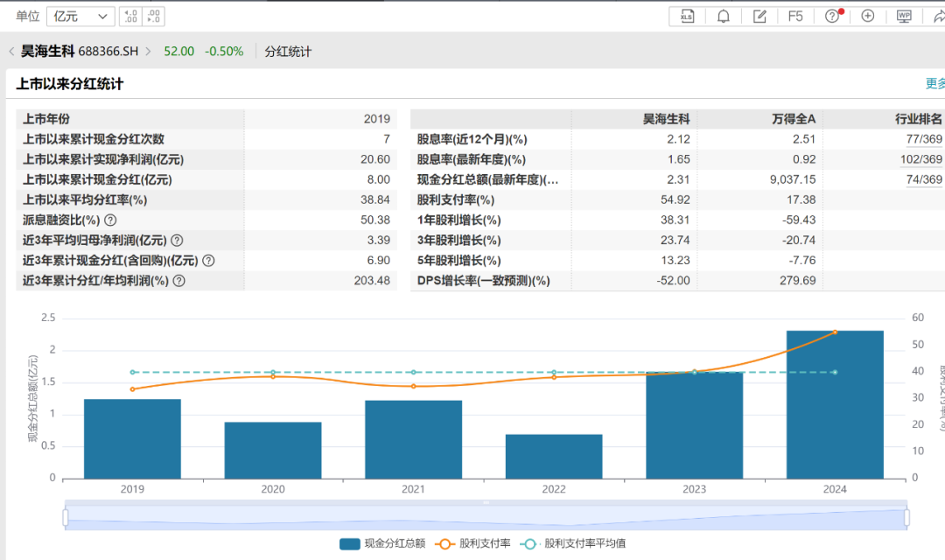Go to next stock chevron after 688366.SH
The height and width of the screenshot is (560, 945).
click(x=149, y=52)
